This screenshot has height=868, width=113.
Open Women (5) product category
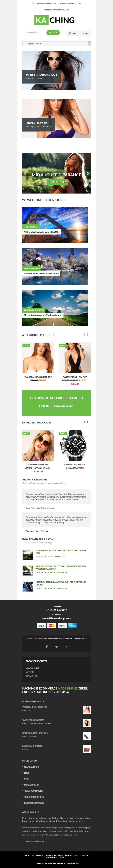(x=31, y=676)
